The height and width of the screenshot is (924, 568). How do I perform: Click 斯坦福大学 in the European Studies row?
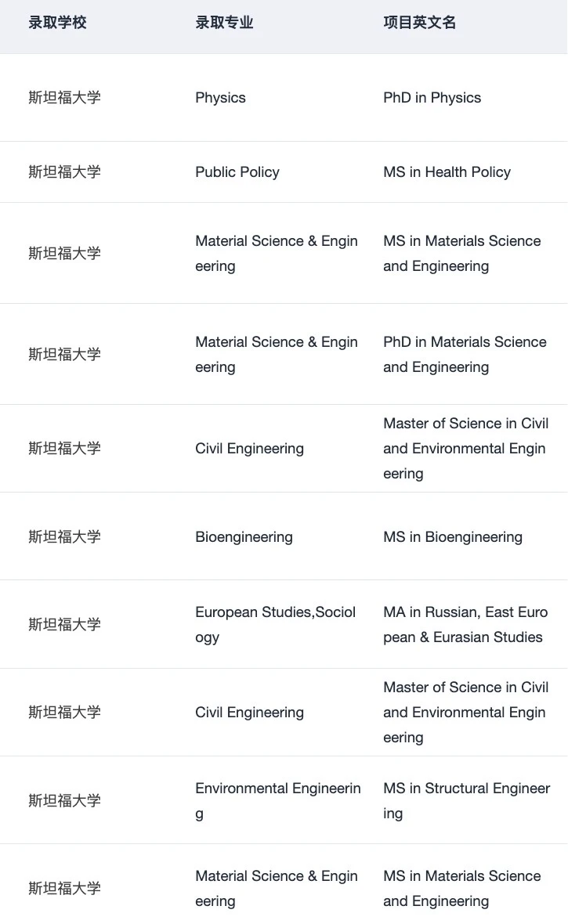click(64, 625)
